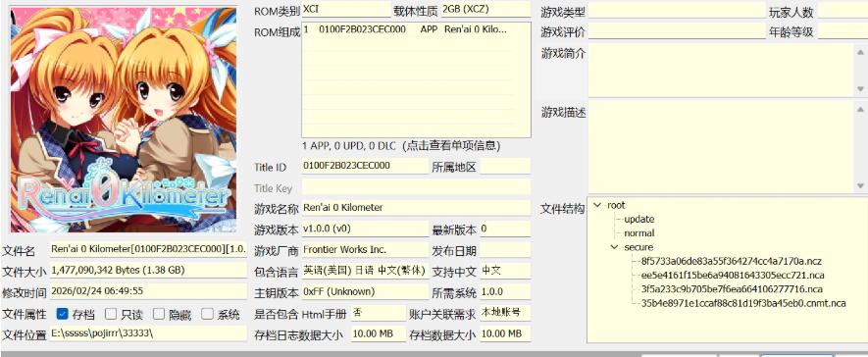Image resolution: width=868 pixels, height=357 pixels.
Task: Collapse the root node in file tree
Action: (x=597, y=205)
